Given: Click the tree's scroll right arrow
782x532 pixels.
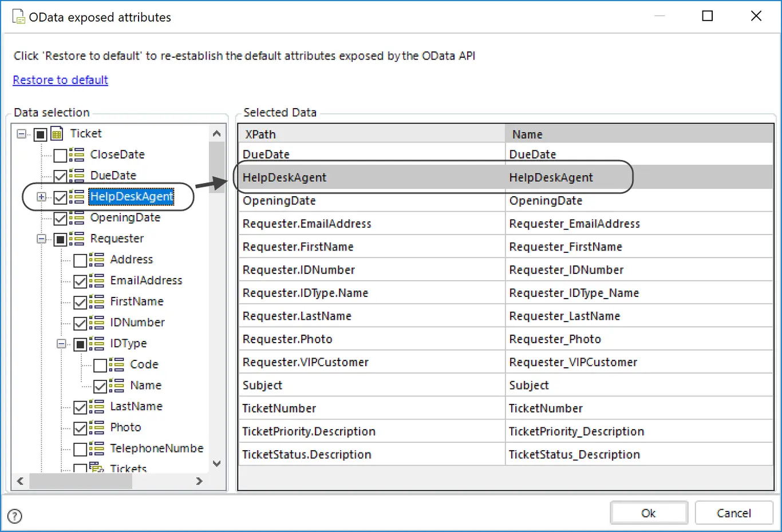Looking at the screenshot, I should tap(199, 481).
